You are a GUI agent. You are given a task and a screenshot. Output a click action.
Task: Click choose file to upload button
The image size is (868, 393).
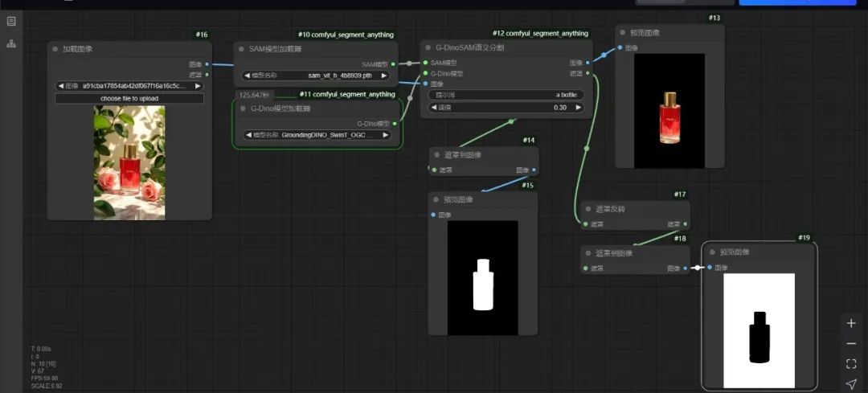(129, 99)
